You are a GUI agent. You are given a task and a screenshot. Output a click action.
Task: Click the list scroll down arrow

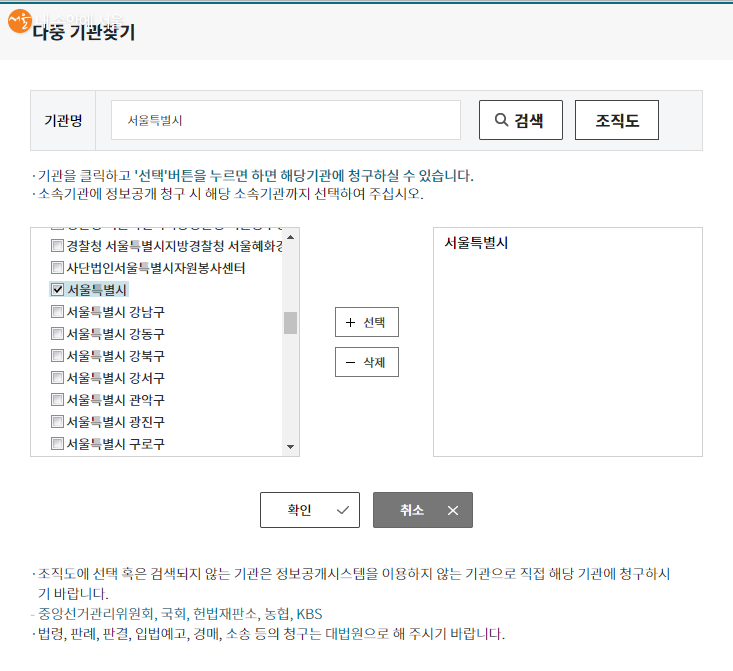point(291,447)
